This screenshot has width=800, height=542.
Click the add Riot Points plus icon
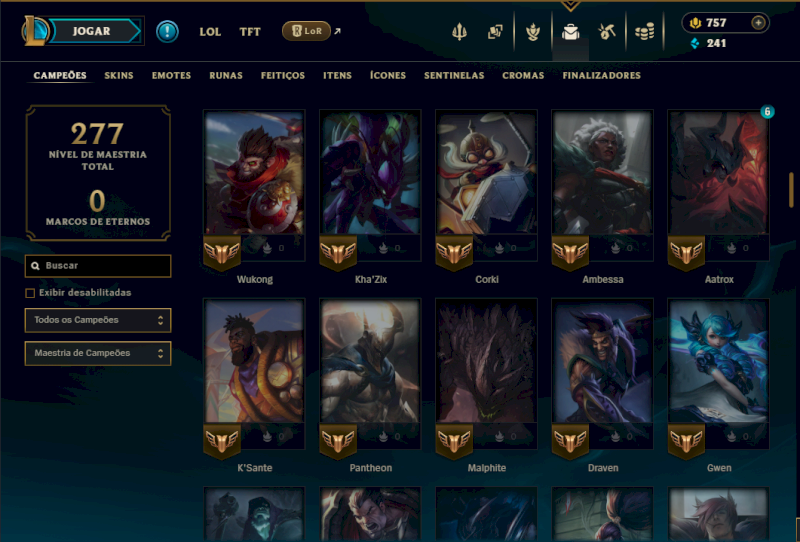758,23
